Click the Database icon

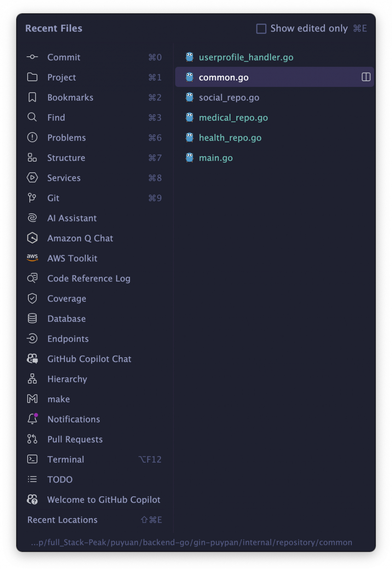(x=32, y=319)
